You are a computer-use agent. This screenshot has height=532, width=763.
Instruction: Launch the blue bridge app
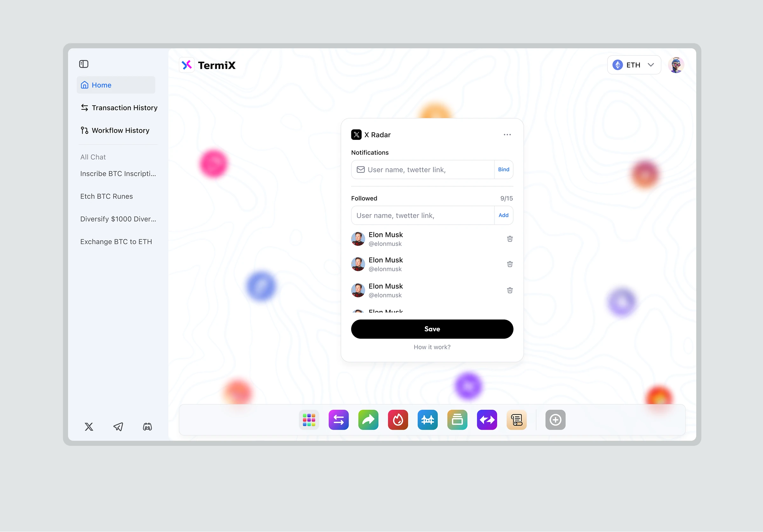coord(428,420)
